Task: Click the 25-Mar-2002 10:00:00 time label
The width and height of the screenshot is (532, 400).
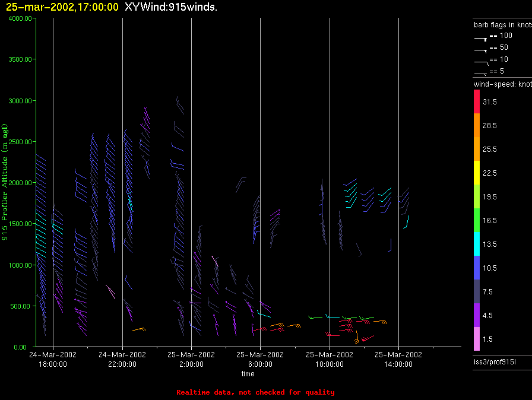Action: (330, 359)
